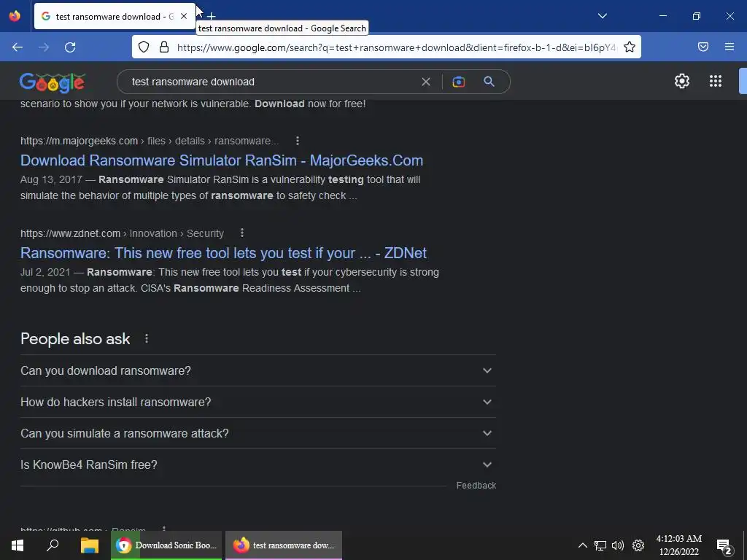Open Google quick settings gear
The width and height of the screenshot is (747, 560).
click(682, 81)
